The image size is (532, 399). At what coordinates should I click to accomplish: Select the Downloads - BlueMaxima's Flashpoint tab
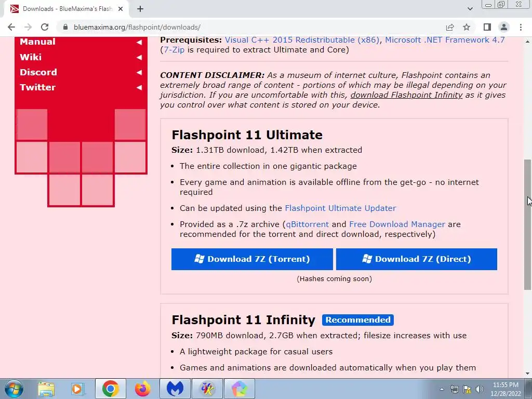(x=66, y=9)
